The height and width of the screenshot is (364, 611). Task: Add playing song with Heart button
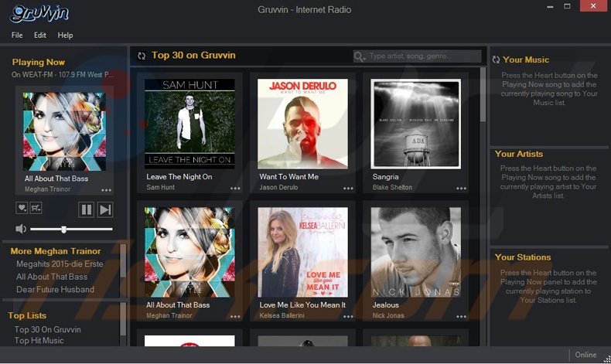click(x=22, y=208)
